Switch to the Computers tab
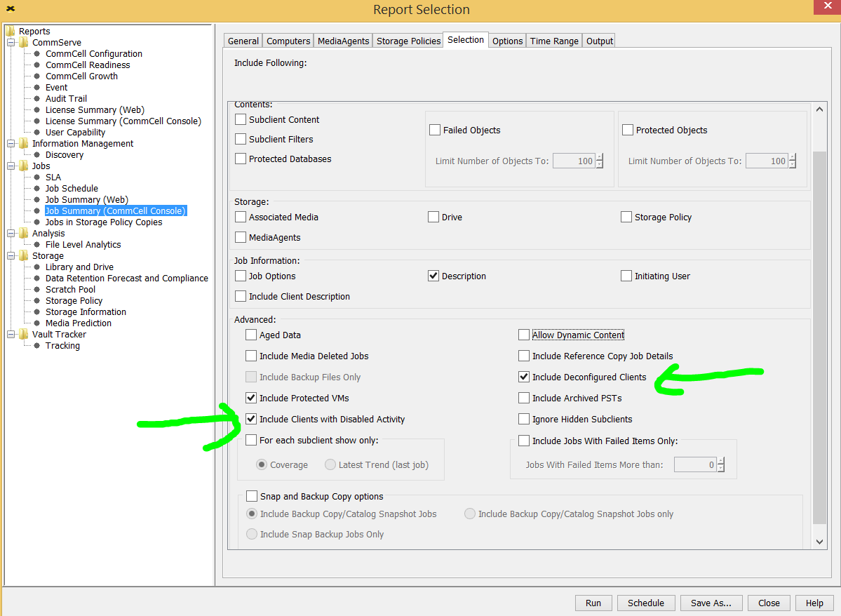Viewport: 841px width, 616px height. point(288,41)
